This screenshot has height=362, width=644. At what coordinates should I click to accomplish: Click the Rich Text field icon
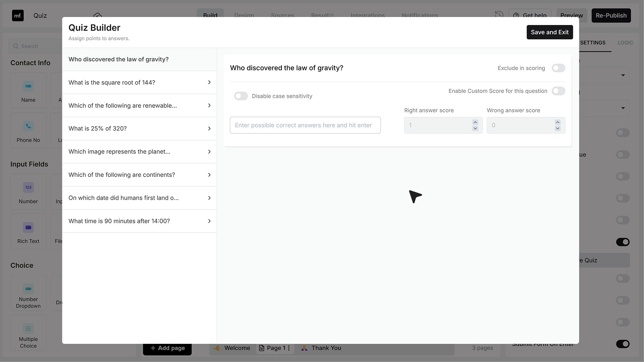point(28,227)
